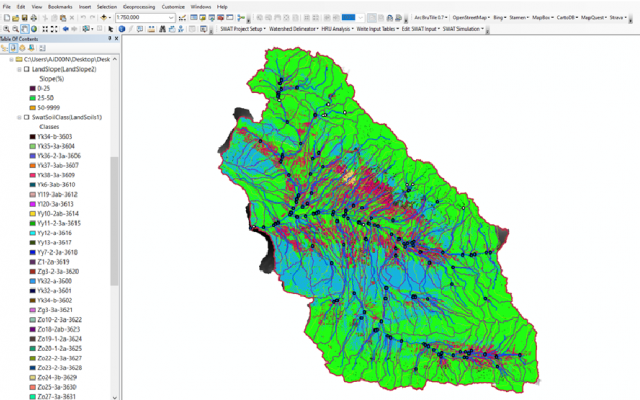Collapse the SwatSoilClass(LandSoils1) layer
The width and height of the screenshot is (640, 400).
[x=19, y=117]
